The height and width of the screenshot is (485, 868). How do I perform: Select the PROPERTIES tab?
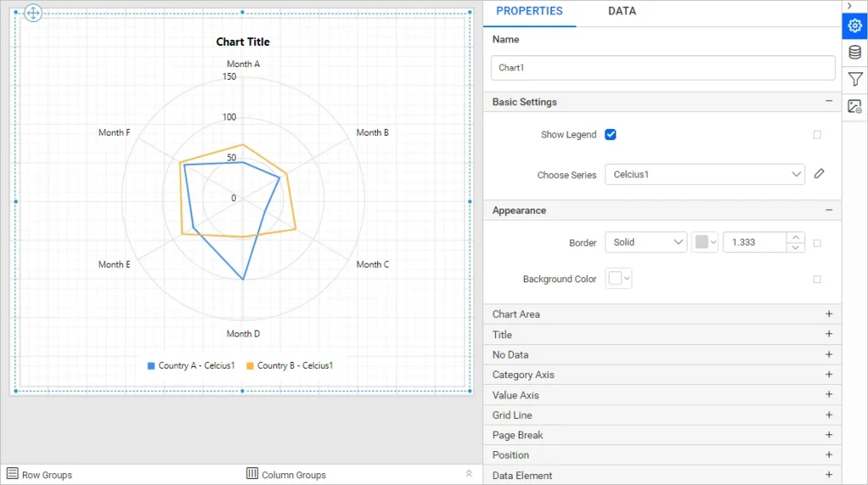529,12
